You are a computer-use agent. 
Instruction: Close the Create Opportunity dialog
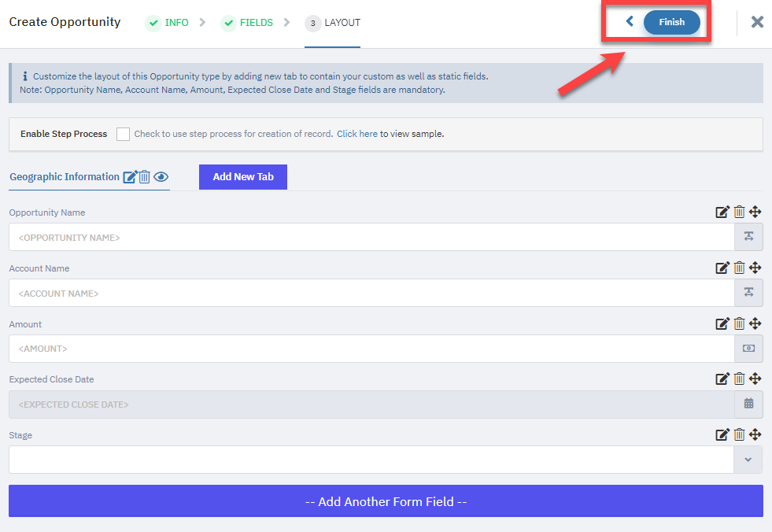pyautogui.click(x=757, y=22)
